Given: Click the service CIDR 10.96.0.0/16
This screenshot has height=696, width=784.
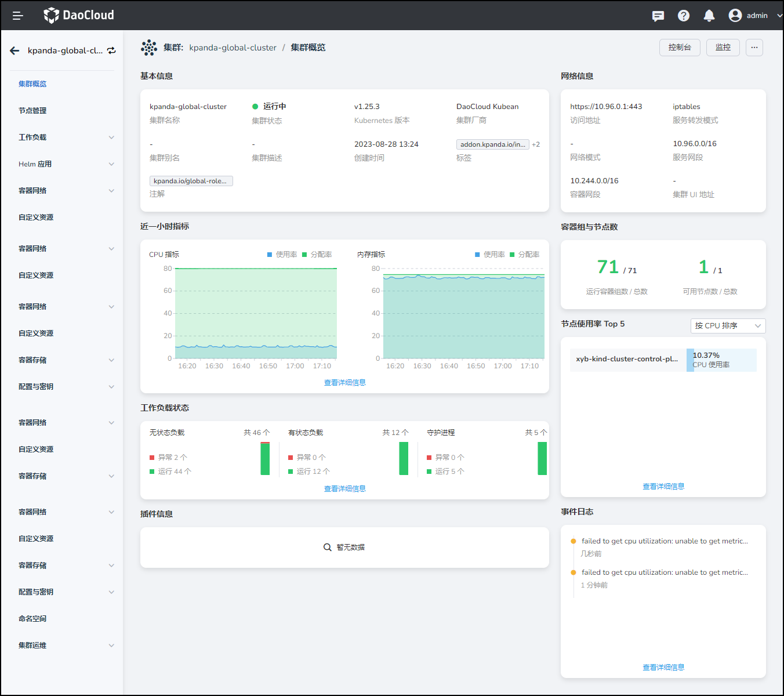Looking at the screenshot, I should (695, 144).
